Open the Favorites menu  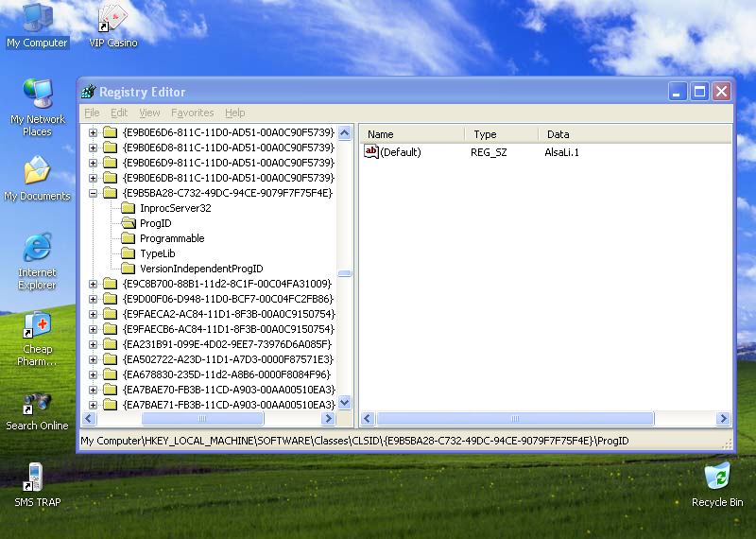click(x=193, y=113)
